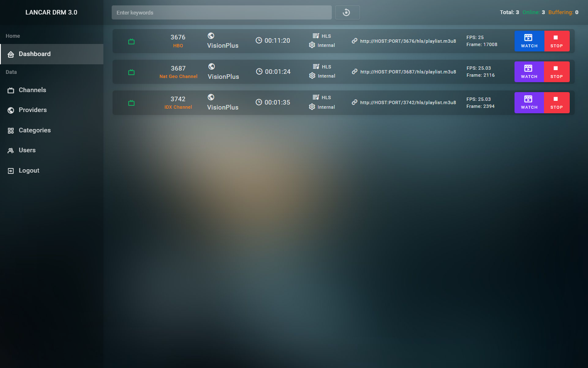Navigate to Categories in the sidebar
The height and width of the screenshot is (368, 588).
pos(34,130)
